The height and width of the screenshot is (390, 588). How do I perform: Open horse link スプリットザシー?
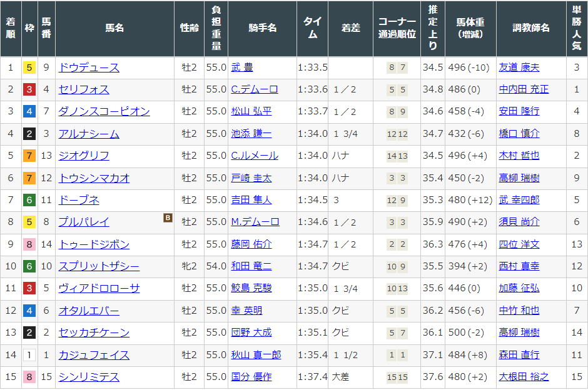pyautogui.click(x=99, y=266)
